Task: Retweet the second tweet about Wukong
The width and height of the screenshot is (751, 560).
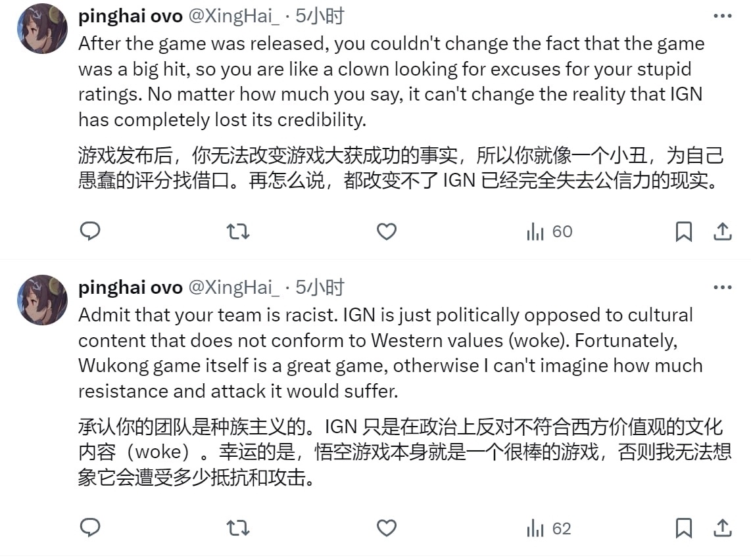Action: coord(237,528)
